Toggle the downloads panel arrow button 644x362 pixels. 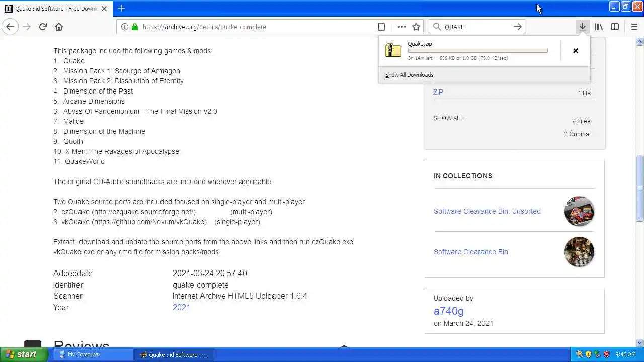[582, 27]
